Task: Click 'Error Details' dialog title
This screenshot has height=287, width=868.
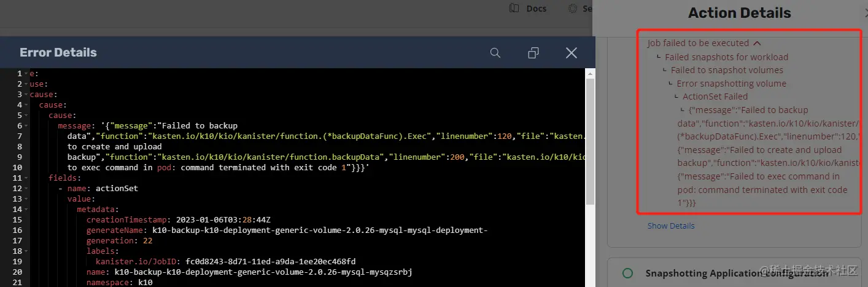Action: click(x=58, y=52)
